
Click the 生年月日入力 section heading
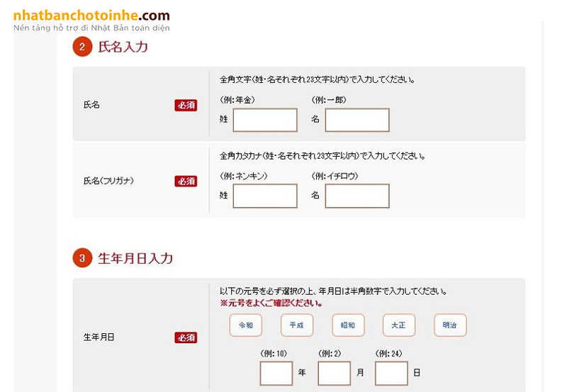[135, 259]
